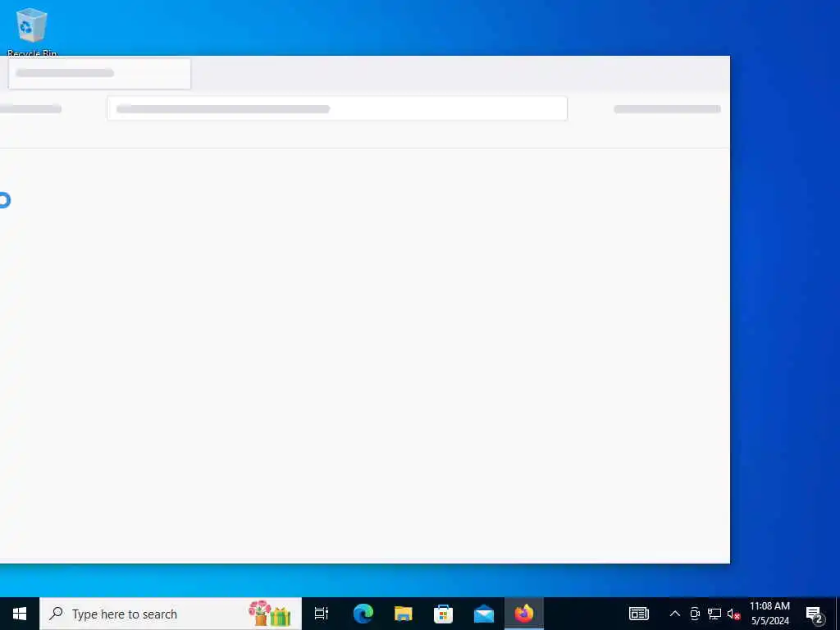840x630 pixels.
Task: Click the search highlight flowers and gifts icon
Action: pyautogui.click(x=269, y=614)
